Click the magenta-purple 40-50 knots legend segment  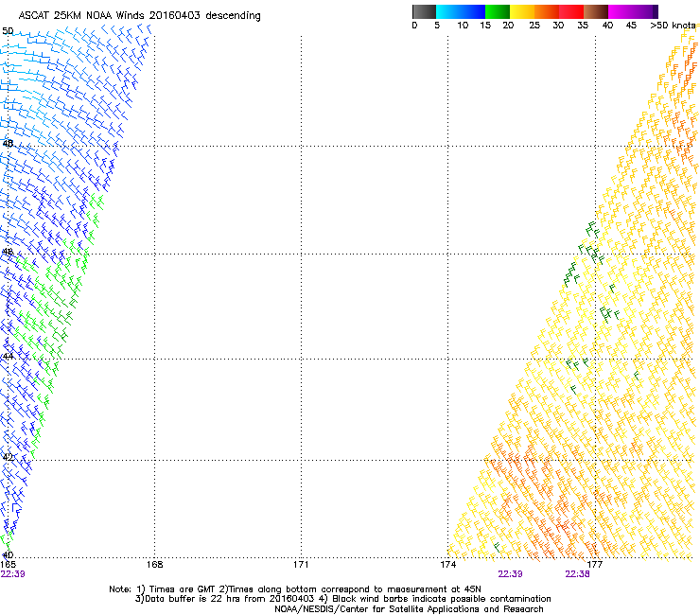(633, 11)
